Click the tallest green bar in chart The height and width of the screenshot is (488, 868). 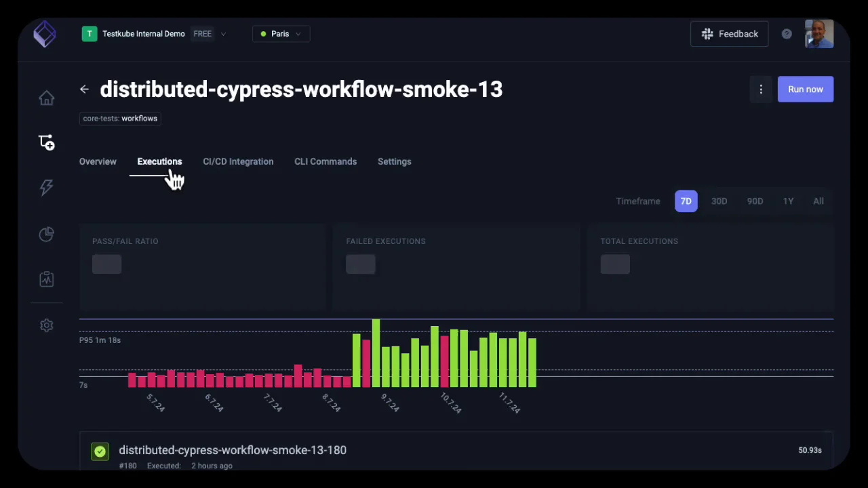(376, 353)
